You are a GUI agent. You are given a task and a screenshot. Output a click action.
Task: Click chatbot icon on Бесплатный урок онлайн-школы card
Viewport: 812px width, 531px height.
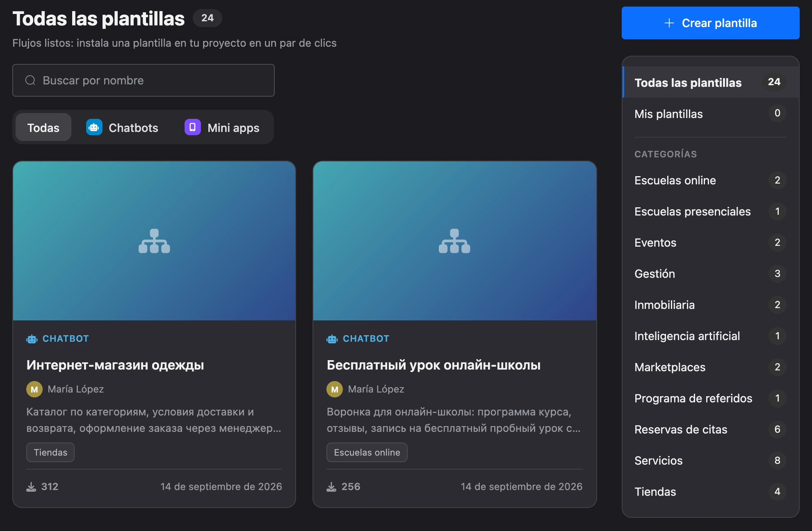coord(332,339)
